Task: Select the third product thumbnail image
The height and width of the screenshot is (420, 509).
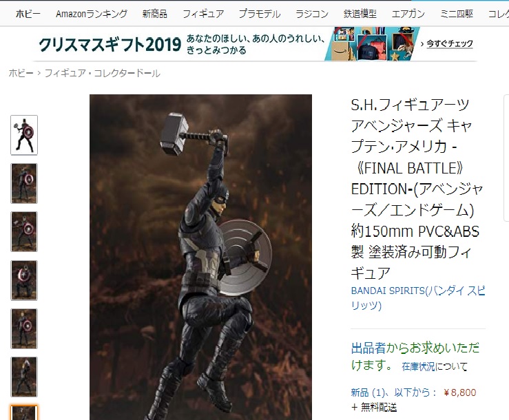Action: 24,232
